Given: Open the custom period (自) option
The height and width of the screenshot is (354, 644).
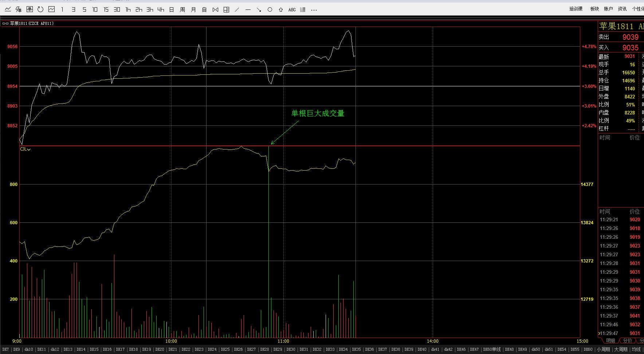Looking at the screenshot, I should 204,10.
